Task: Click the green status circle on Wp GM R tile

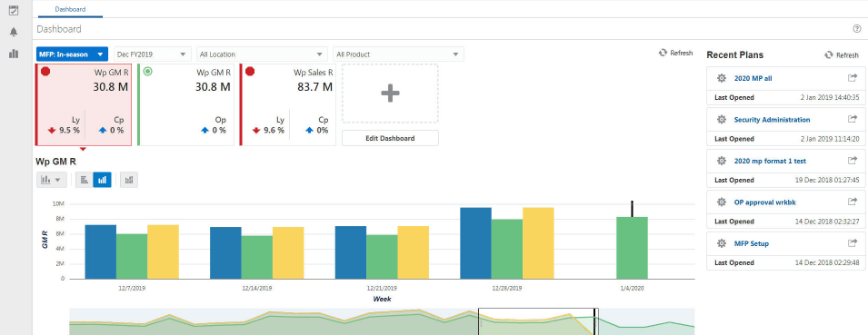Action: pyautogui.click(x=148, y=72)
